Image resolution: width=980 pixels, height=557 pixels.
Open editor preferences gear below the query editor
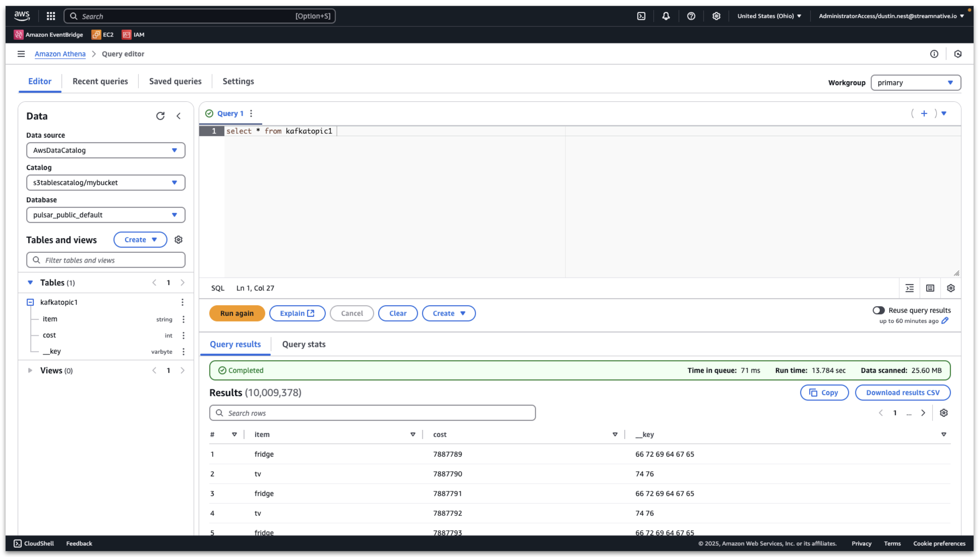(x=951, y=288)
